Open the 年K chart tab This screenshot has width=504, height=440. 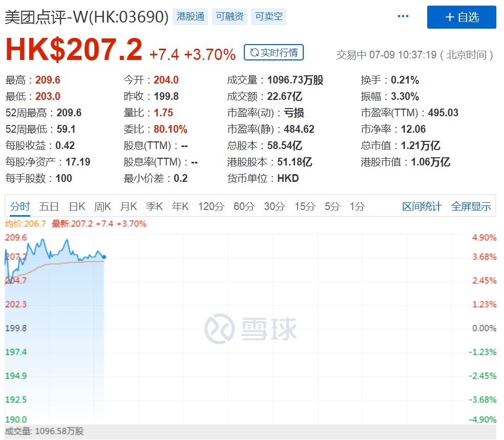[180, 206]
